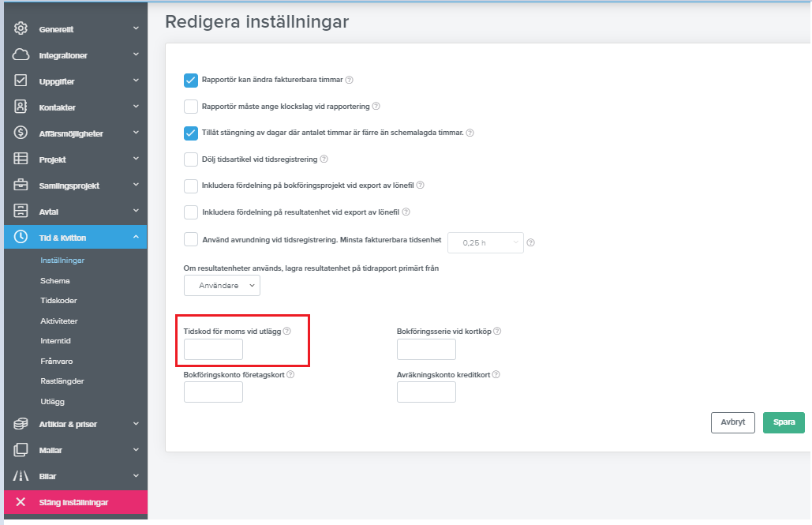Open the Användare dropdown

(x=222, y=286)
